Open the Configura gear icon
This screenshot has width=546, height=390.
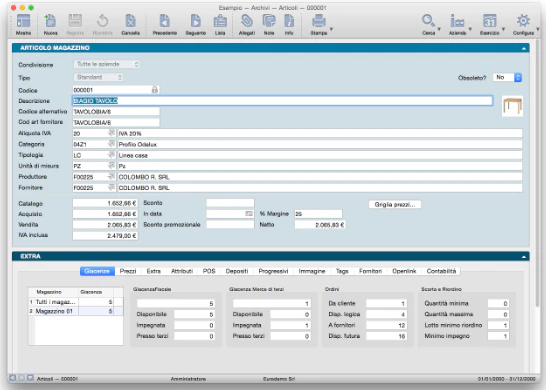[523, 22]
